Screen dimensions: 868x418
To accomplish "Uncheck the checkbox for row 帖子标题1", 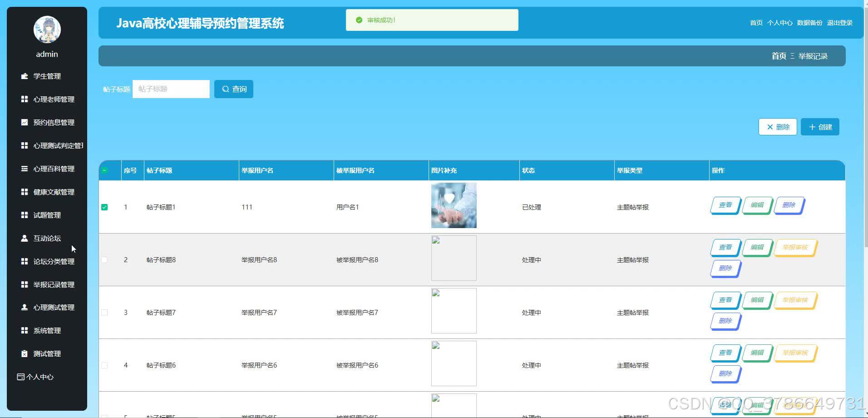I will coord(104,207).
